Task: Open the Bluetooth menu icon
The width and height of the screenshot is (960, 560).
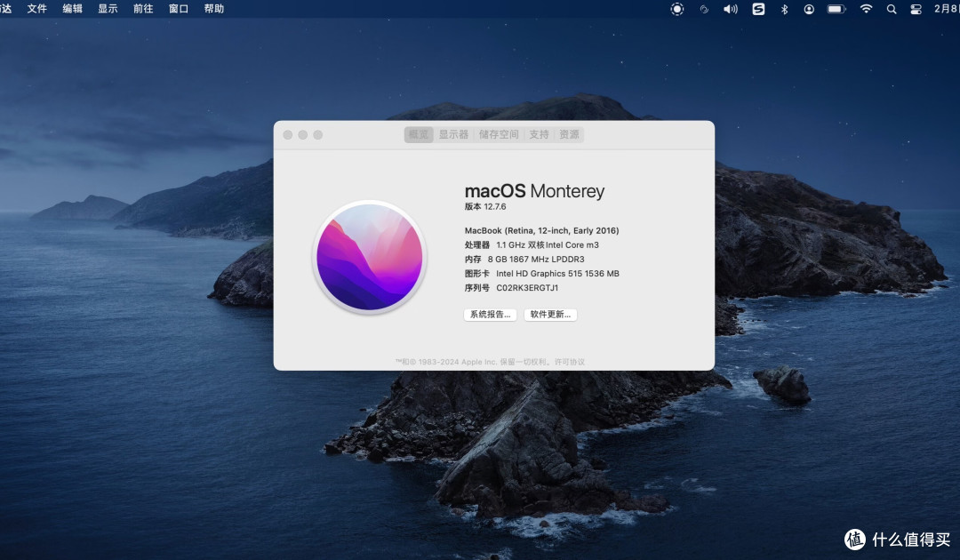Action: (x=784, y=9)
